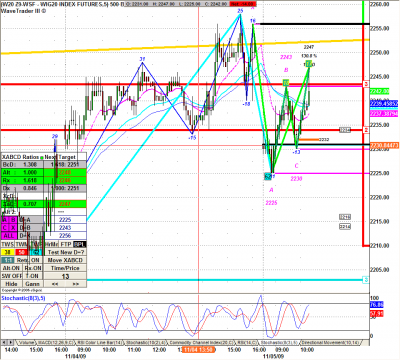Click the tab scroll right arrow
The height and width of the screenshot is (360, 400).
[11, 342]
